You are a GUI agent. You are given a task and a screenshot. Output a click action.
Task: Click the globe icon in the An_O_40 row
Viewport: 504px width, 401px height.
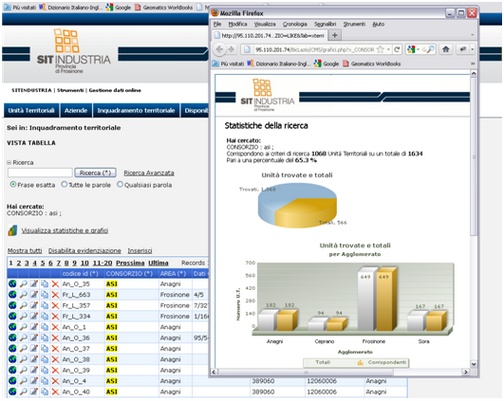(x=12, y=392)
